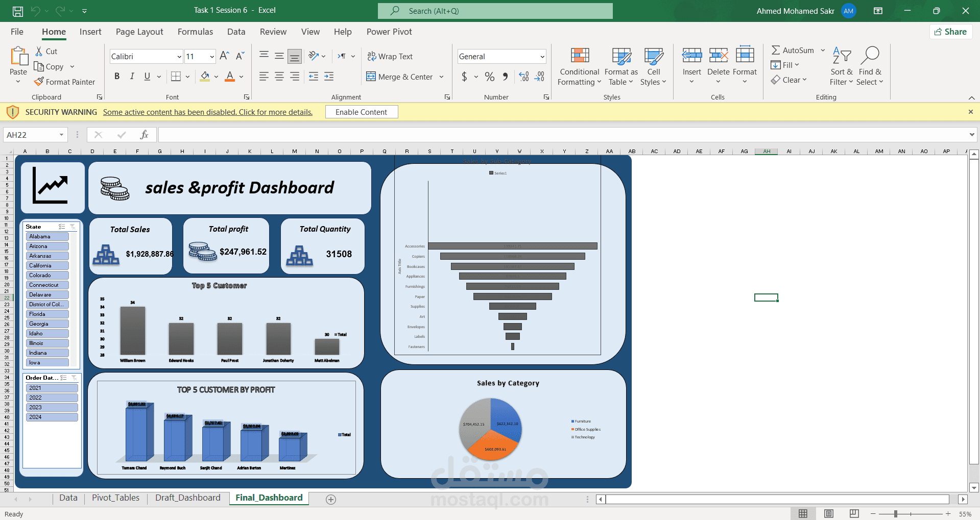Toggle Wrap Text
Viewport: 980px width, 520px height.
point(390,56)
